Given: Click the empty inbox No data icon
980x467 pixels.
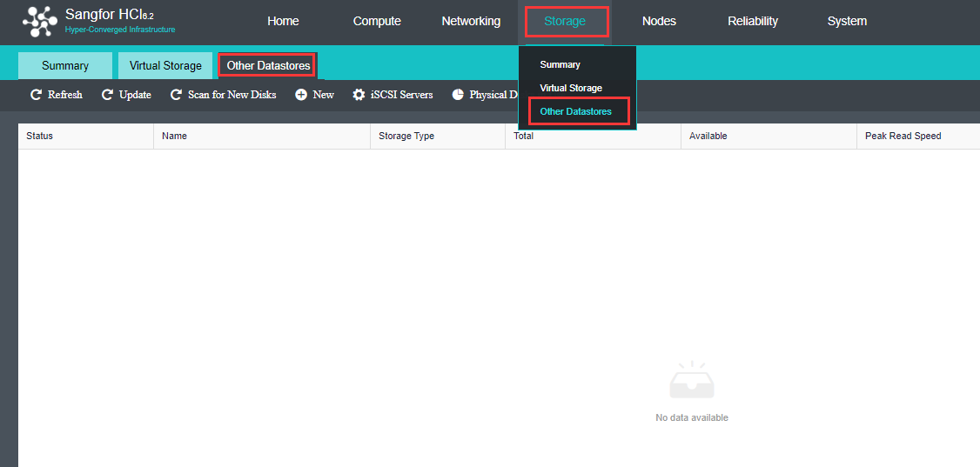Looking at the screenshot, I should (692, 379).
